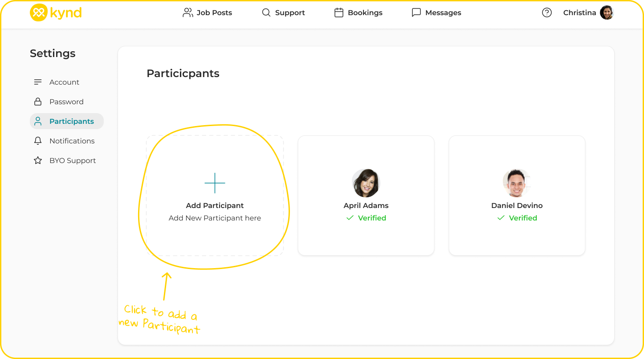Click the Account lines icon in sidebar
644x359 pixels.
pos(38,82)
